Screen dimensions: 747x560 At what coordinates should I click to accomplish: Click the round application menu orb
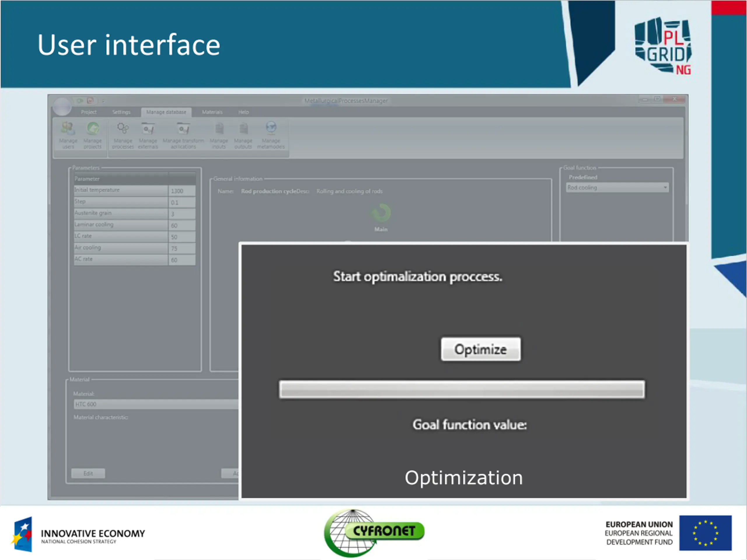[62, 106]
